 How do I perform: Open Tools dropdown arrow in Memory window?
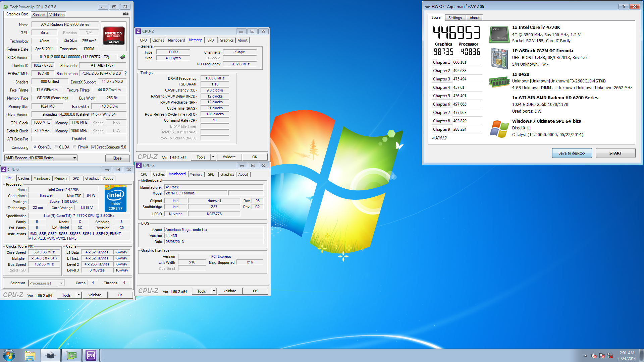213,157
